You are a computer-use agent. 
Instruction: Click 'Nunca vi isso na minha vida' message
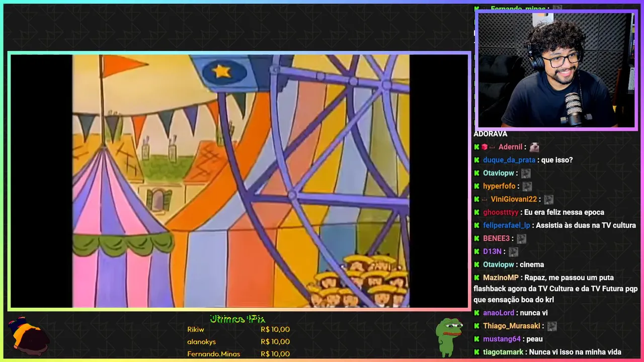point(575,352)
